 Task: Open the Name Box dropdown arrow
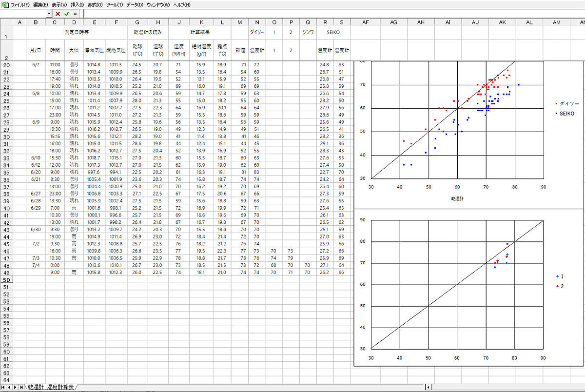49,14
